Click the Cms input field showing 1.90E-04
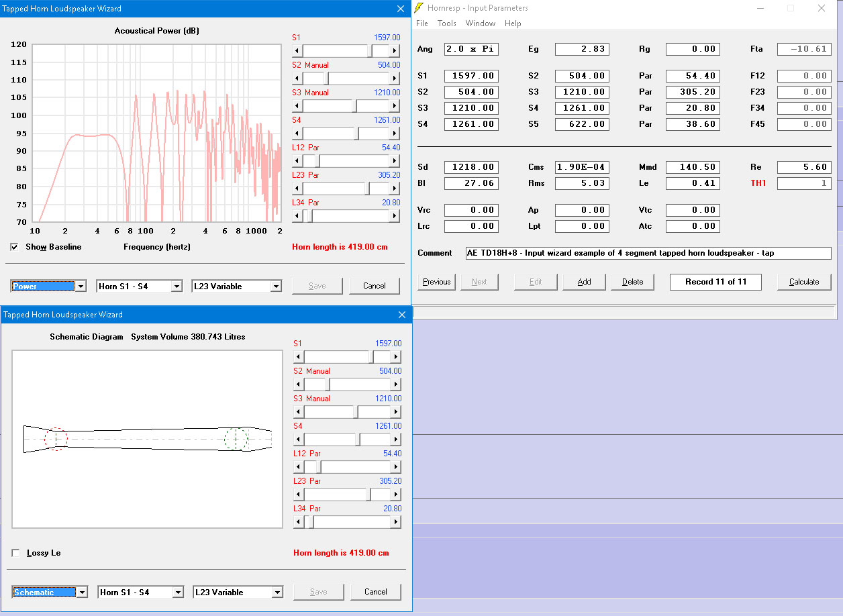The image size is (843, 616). point(582,167)
